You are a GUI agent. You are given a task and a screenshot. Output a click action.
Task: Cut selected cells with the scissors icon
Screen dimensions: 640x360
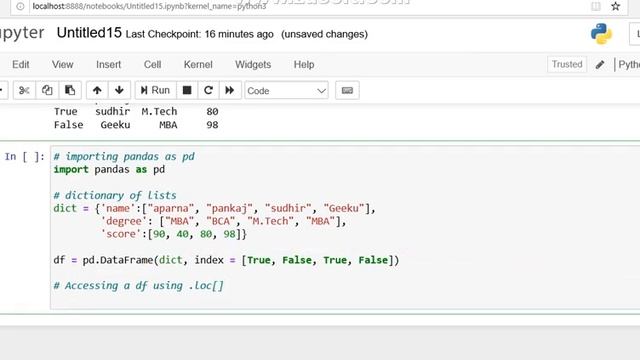click(x=24, y=90)
